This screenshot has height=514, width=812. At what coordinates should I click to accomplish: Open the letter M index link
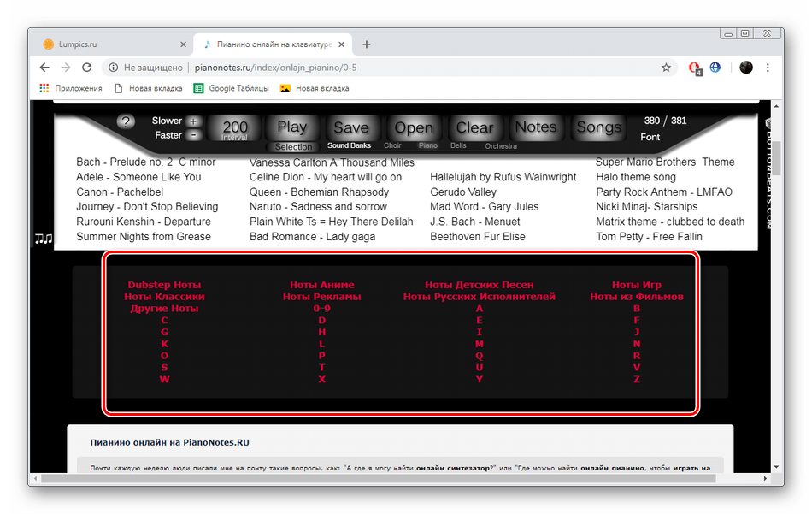[x=479, y=344]
